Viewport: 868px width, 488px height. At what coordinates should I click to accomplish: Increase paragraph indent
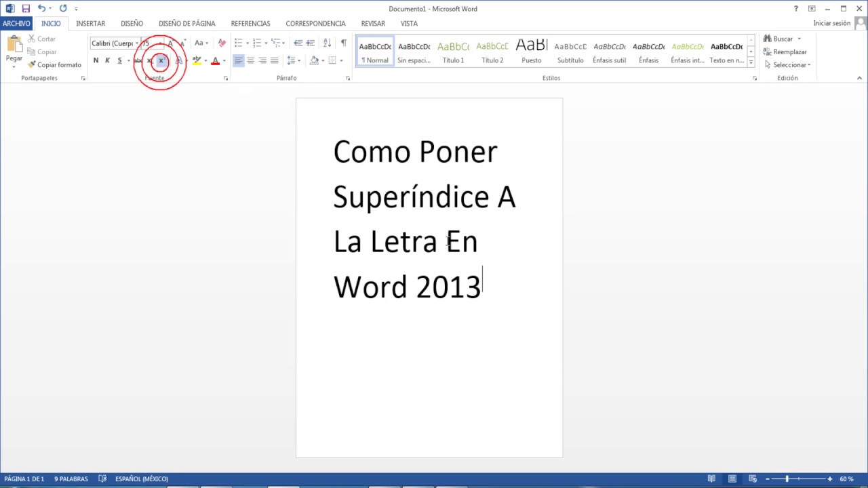click(x=311, y=43)
